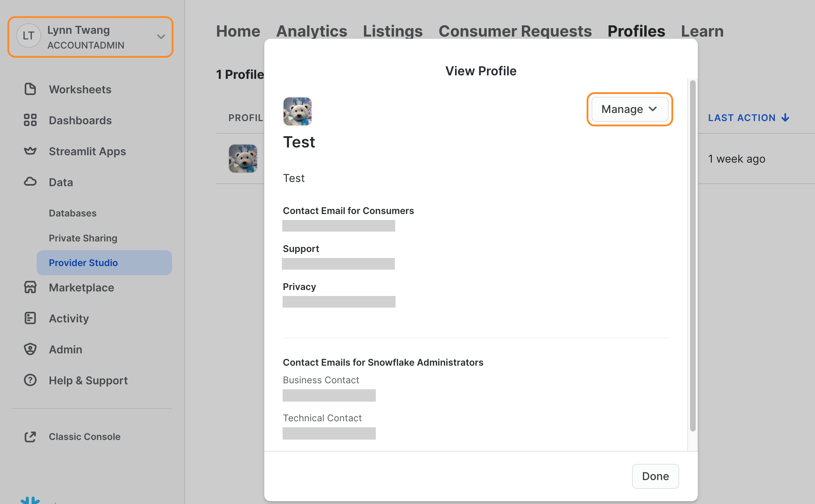Click the Data cloud icon in sidebar
This screenshot has width=815, height=504.
coord(30,182)
